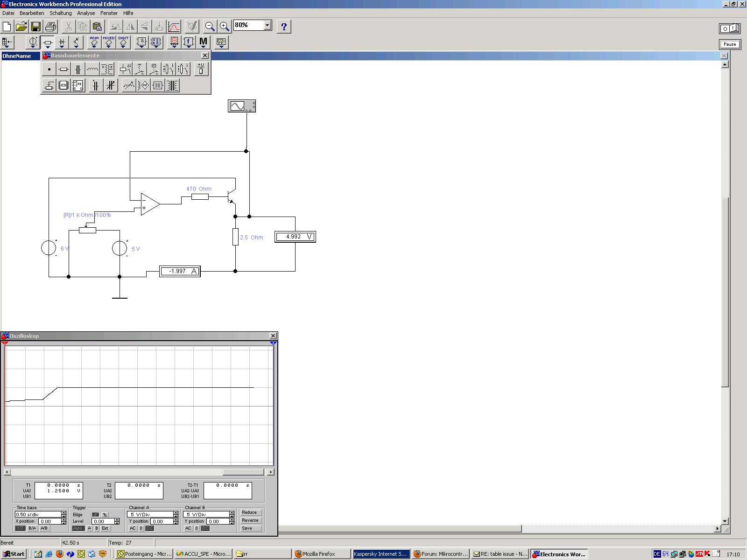Open the Analyse menu
This screenshot has width=747, height=560.
pos(86,13)
